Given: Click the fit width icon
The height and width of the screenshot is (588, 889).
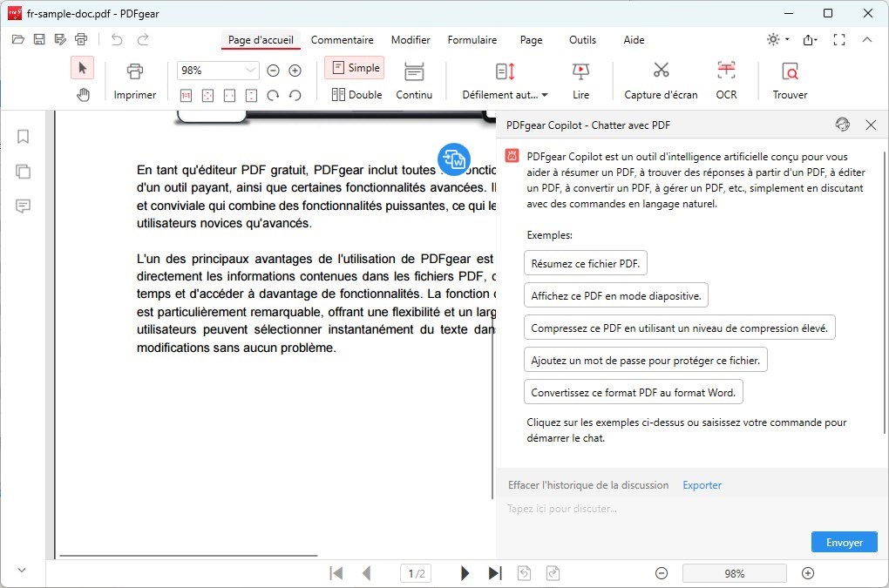Looking at the screenshot, I should coord(229,95).
